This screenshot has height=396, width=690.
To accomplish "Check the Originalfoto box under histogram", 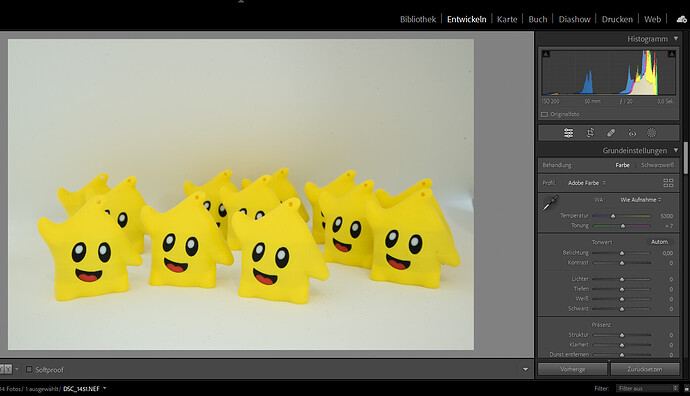I will coord(544,114).
